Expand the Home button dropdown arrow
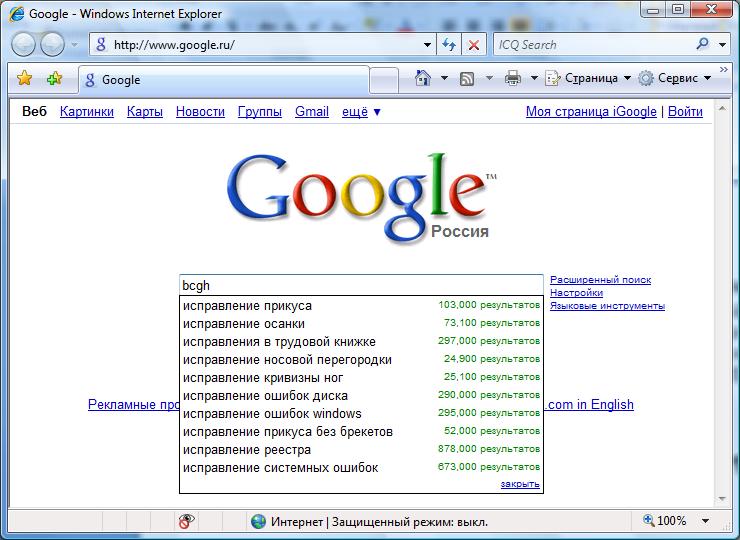The height and width of the screenshot is (540, 740). point(444,78)
